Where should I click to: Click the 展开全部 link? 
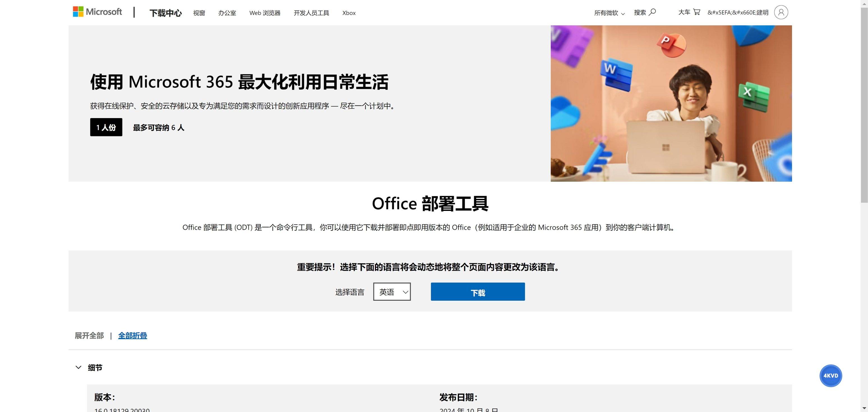pos(89,335)
